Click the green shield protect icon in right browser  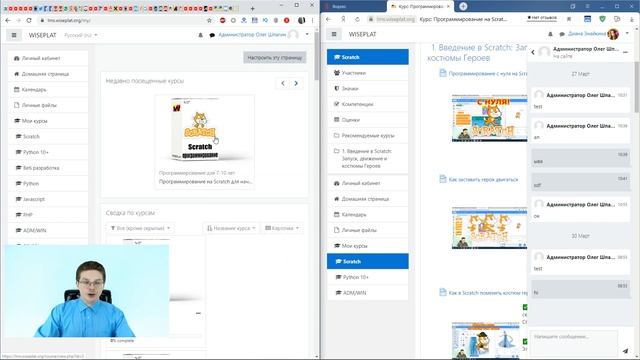(x=602, y=19)
